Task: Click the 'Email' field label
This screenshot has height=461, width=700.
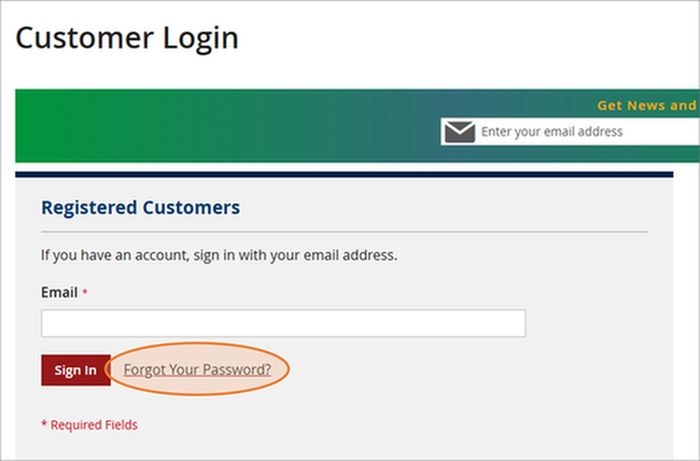Action: (x=59, y=292)
